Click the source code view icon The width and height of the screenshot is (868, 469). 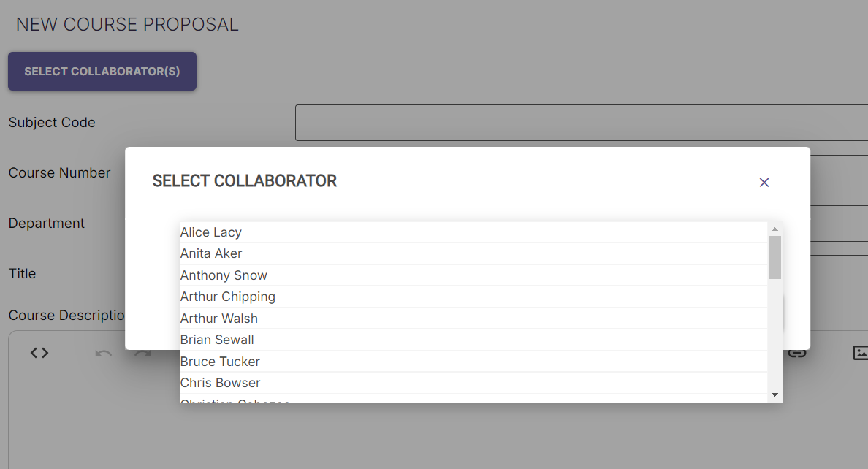click(39, 353)
